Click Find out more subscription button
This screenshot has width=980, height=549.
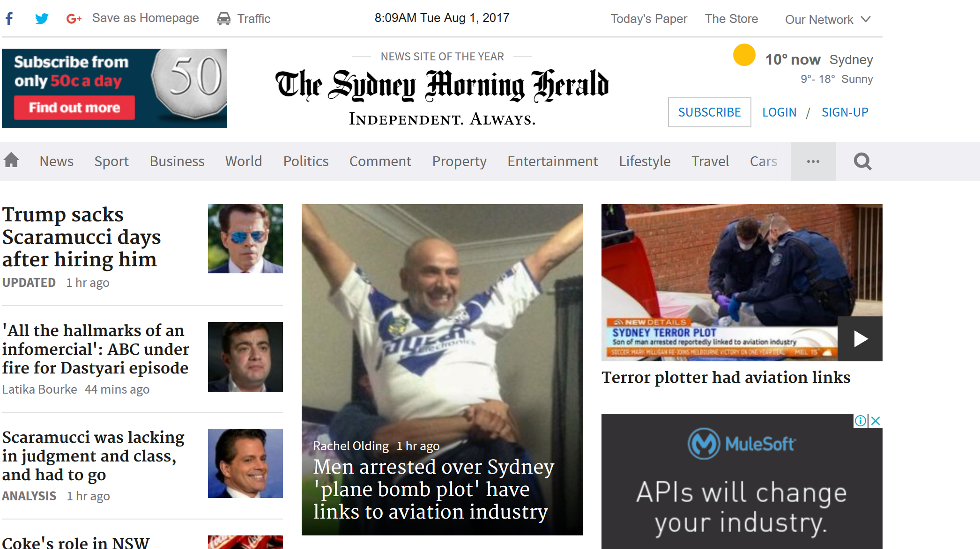pos(74,108)
